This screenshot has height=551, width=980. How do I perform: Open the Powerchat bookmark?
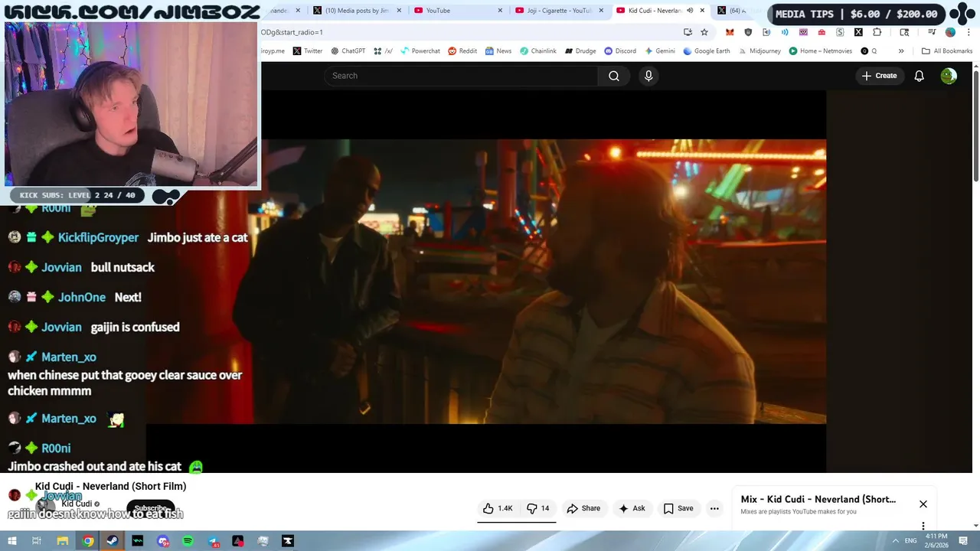420,51
